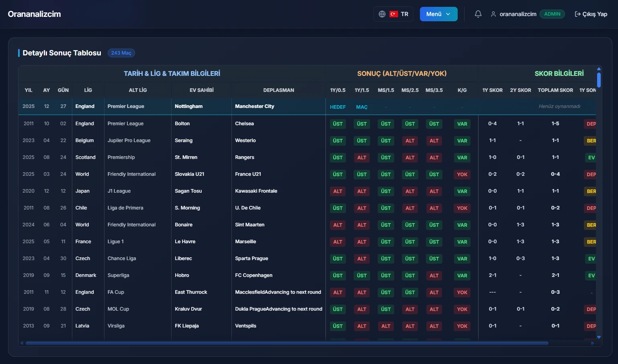
Task: Sort by the TOPLAM SKOR column header
Action: (x=555, y=90)
